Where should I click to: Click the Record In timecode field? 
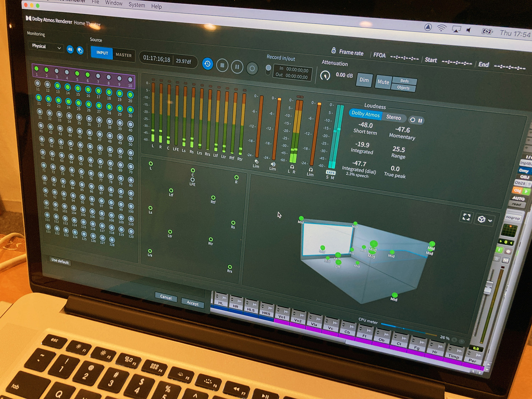coord(294,69)
